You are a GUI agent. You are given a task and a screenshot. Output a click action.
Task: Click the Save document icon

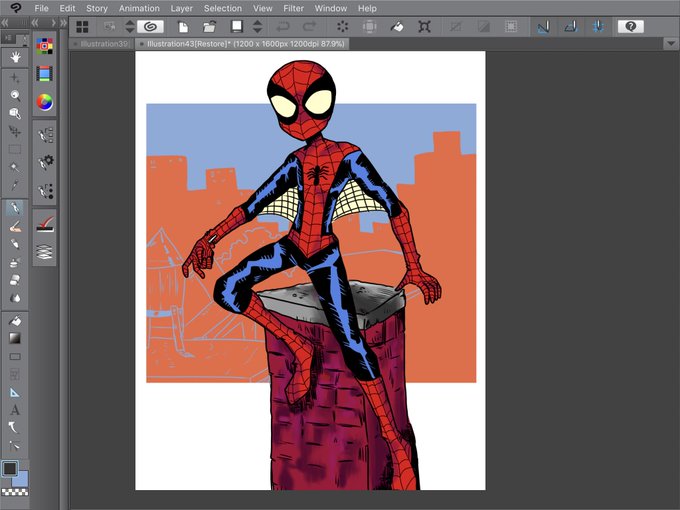click(238, 27)
